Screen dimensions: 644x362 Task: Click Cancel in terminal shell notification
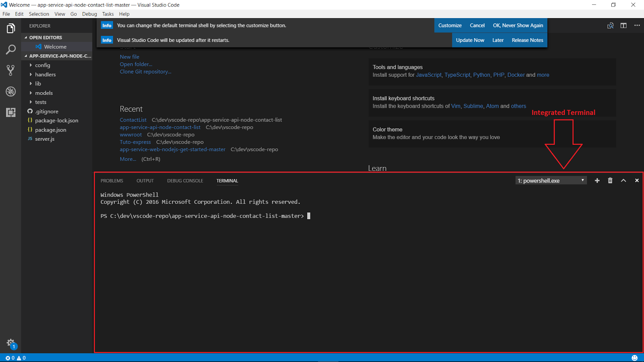[477, 25]
